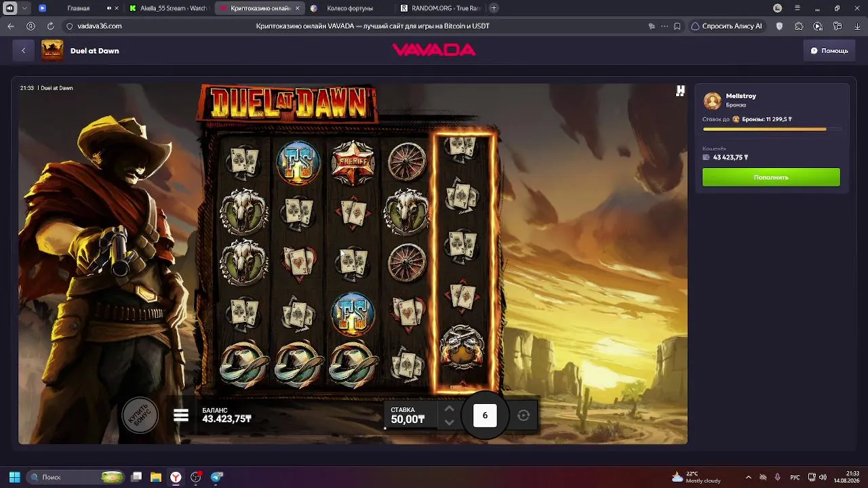This screenshot has height=488, width=868.
Task: Click the toolbar icon between media and downloads
Action: pos(837,26)
